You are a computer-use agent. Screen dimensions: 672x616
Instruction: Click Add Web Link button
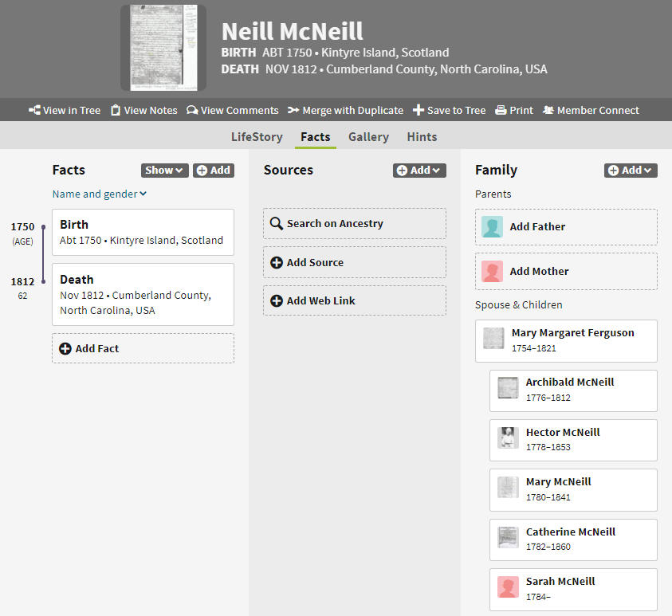pyautogui.click(x=354, y=301)
